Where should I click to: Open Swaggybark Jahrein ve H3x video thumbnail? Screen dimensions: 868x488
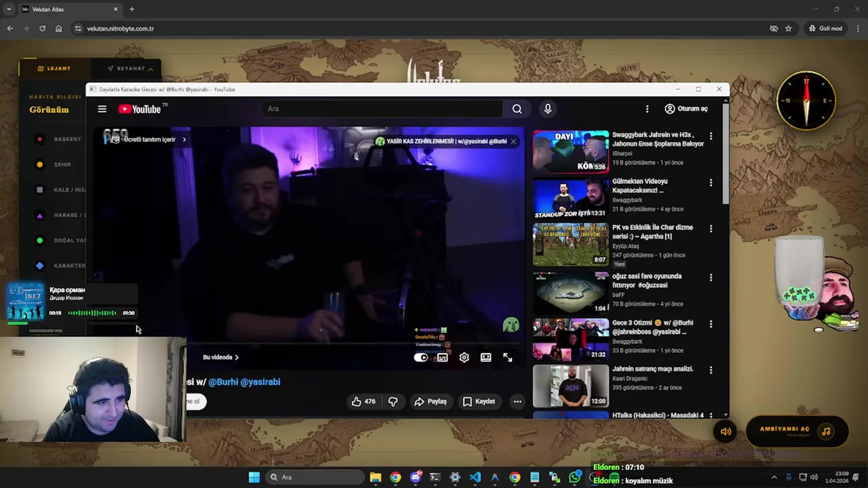(571, 151)
